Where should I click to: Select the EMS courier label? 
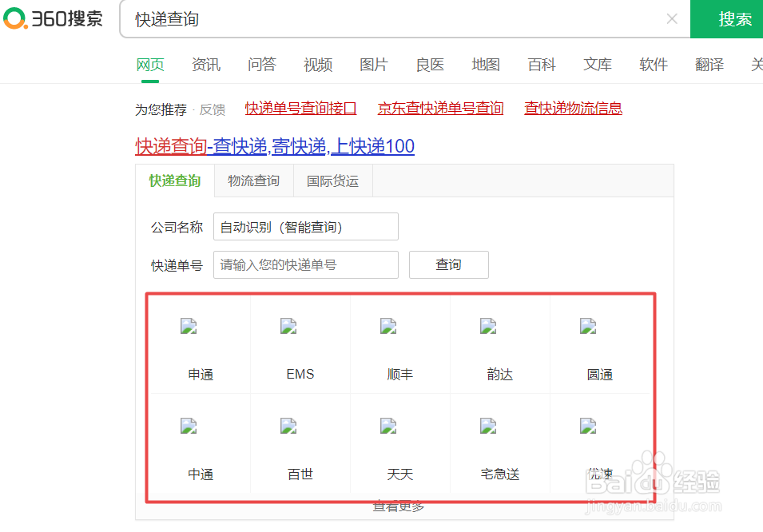[300, 375]
